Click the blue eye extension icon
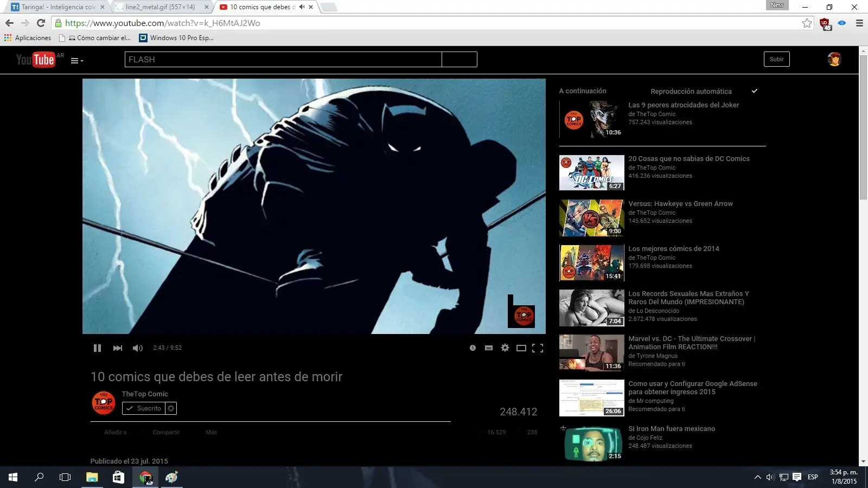Viewport: 868px width, 488px height. (842, 23)
